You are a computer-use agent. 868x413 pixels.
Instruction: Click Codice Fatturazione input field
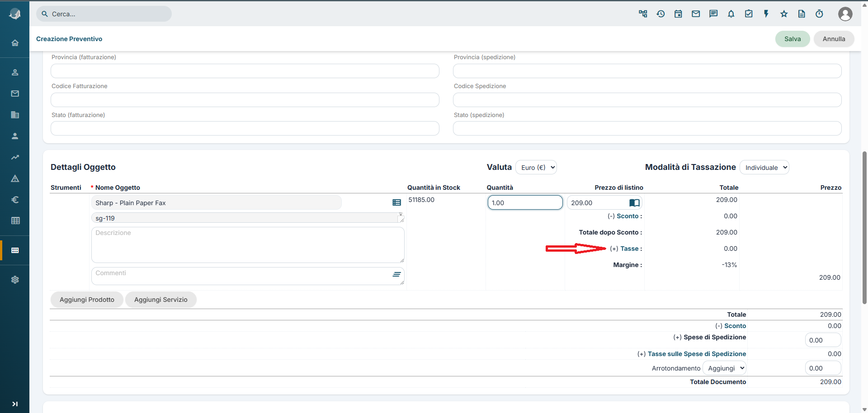click(x=245, y=100)
